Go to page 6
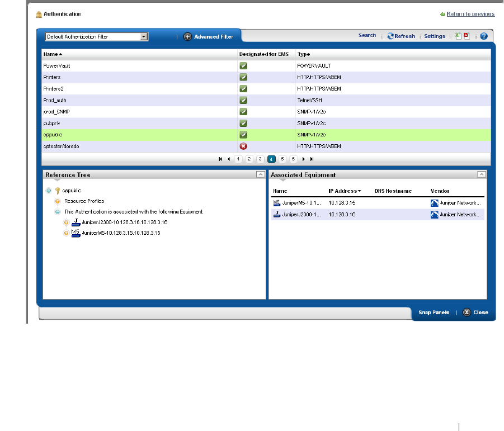The height and width of the screenshot is (431, 504). coord(293,159)
